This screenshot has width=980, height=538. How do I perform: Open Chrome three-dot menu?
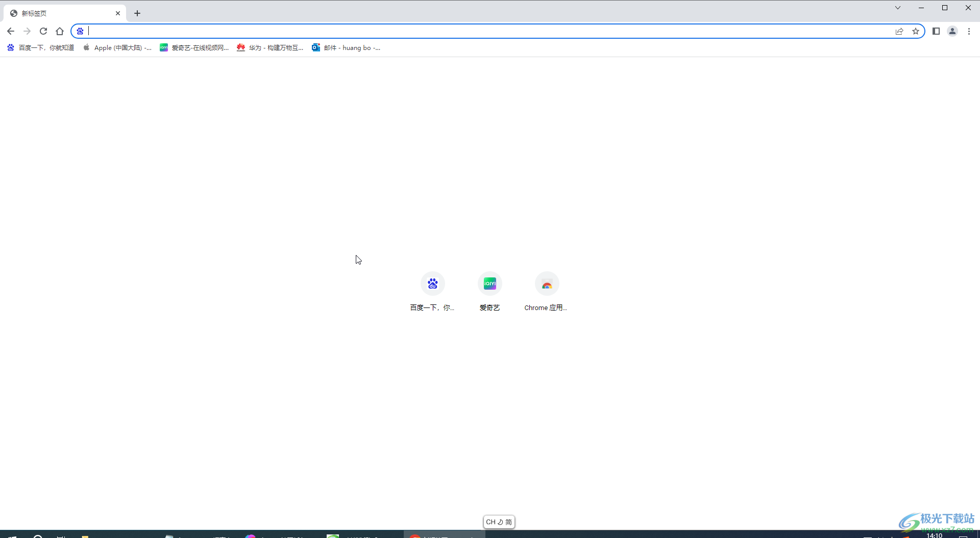(x=969, y=31)
